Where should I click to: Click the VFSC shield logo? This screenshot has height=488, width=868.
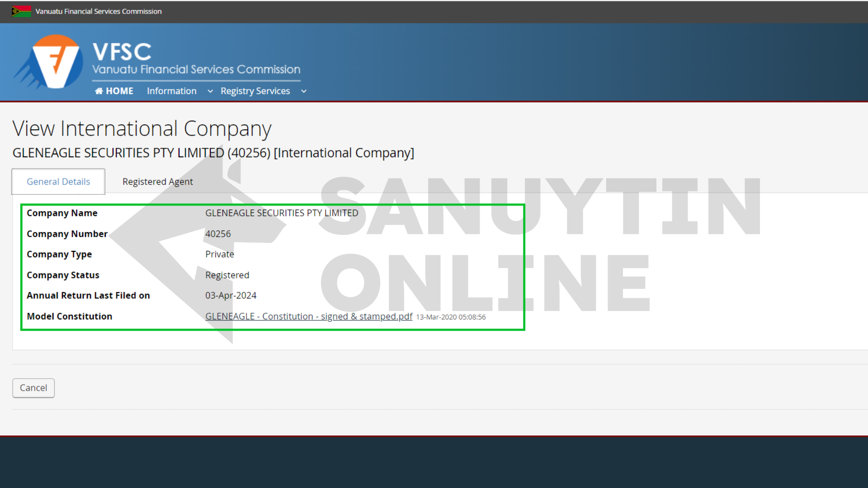click(x=49, y=62)
